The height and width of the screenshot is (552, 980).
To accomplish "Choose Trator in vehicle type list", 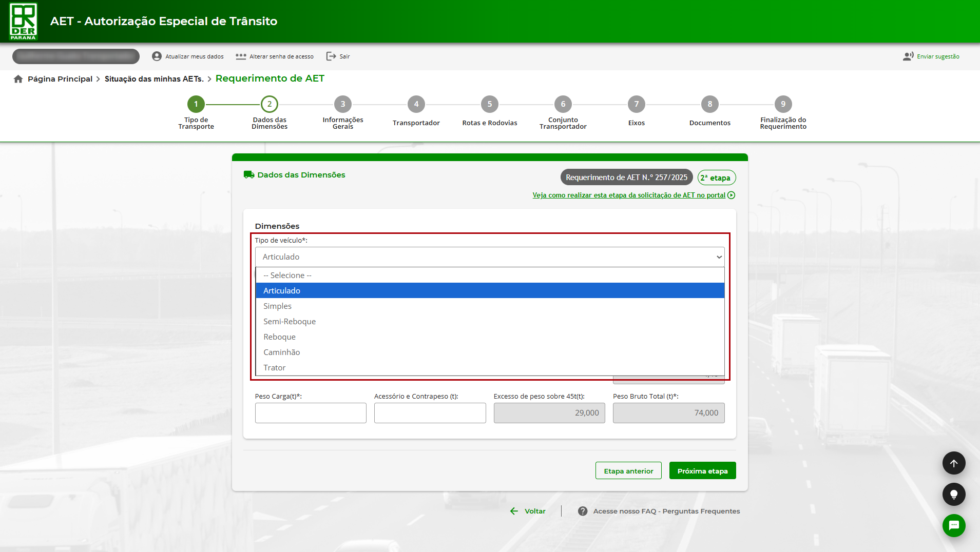I will 490,368.
